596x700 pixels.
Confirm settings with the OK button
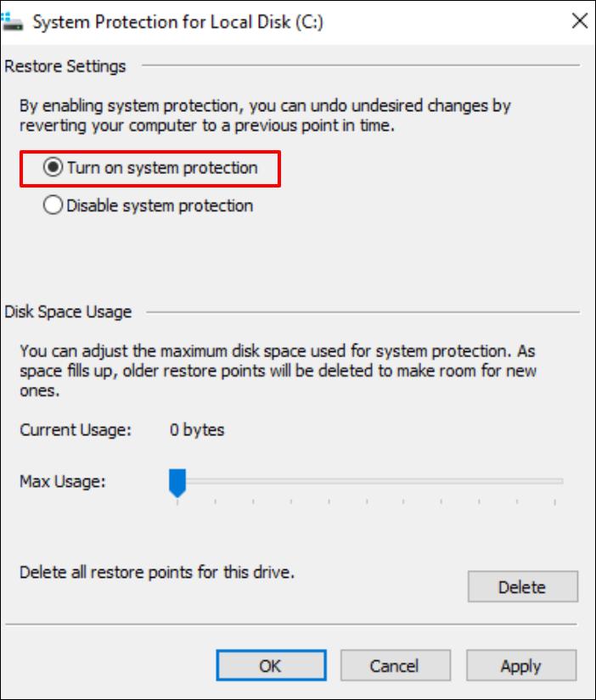click(271, 666)
